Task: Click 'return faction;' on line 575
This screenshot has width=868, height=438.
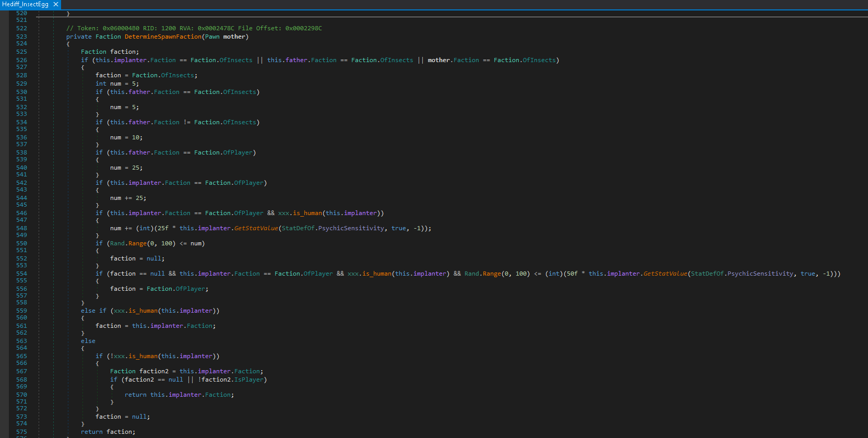Action: coord(108,432)
